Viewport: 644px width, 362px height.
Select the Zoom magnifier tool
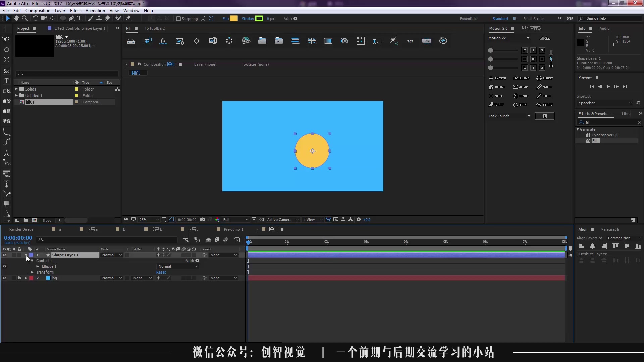24,18
